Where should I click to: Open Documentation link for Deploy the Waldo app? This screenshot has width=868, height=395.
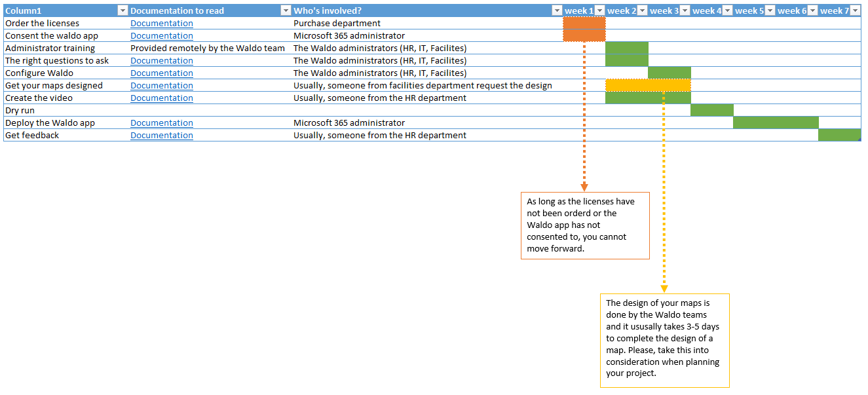click(x=161, y=122)
